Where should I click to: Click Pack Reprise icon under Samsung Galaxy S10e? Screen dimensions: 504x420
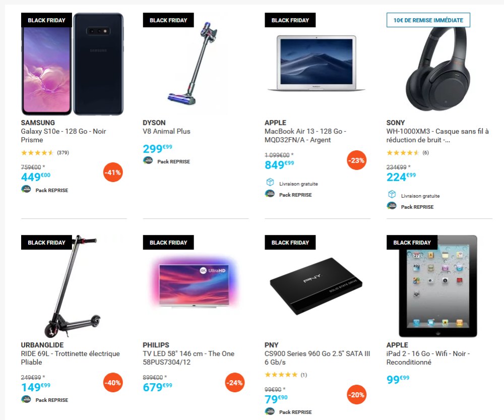click(x=26, y=189)
